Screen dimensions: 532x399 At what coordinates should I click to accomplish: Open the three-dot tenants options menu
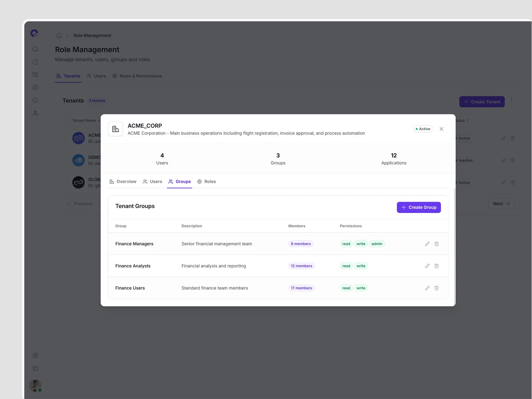[x=511, y=100]
